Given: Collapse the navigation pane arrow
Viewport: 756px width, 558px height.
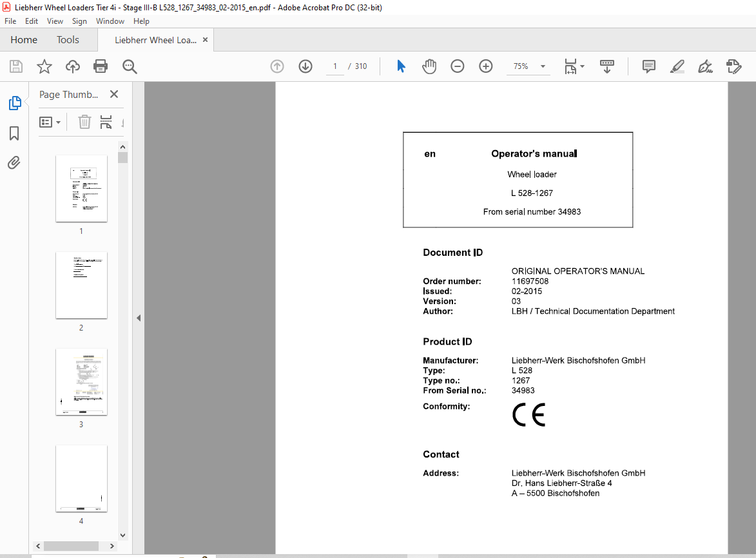Looking at the screenshot, I should (x=139, y=318).
